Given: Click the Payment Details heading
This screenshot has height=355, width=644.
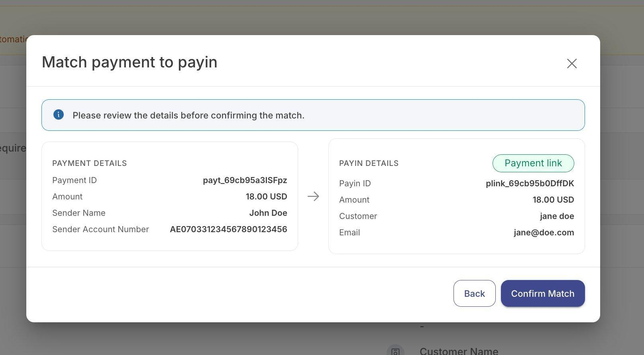Looking at the screenshot, I should [x=90, y=163].
